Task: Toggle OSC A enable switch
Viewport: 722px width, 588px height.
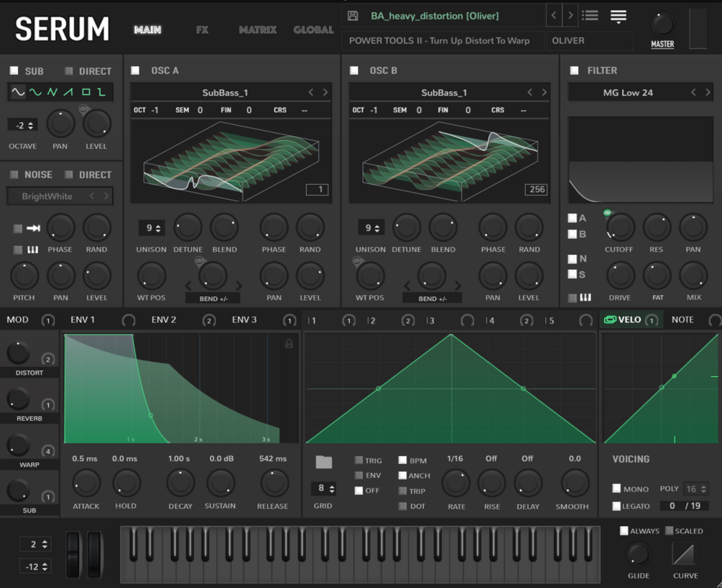Action: tap(135, 70)
